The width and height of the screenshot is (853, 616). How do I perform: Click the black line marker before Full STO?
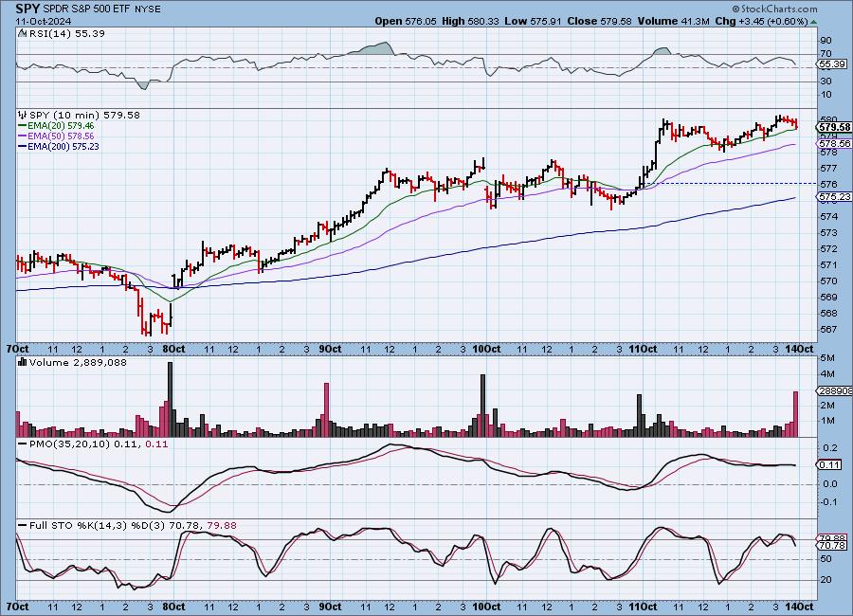pyautogui.click(x=23, y=525)
